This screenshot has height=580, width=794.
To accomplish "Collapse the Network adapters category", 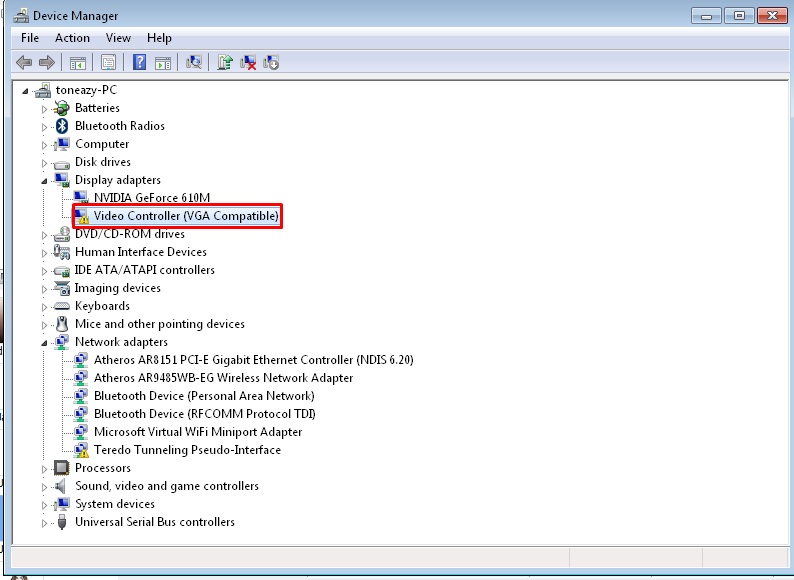I will coord(44,343).
